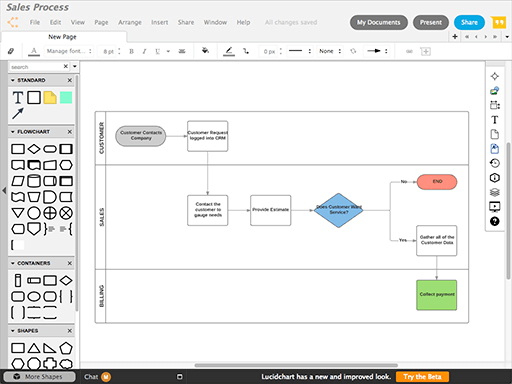Toggle underline text formatting
This screenshot has width=512, height=384.
pyautogui.click(x=157, y=51)
